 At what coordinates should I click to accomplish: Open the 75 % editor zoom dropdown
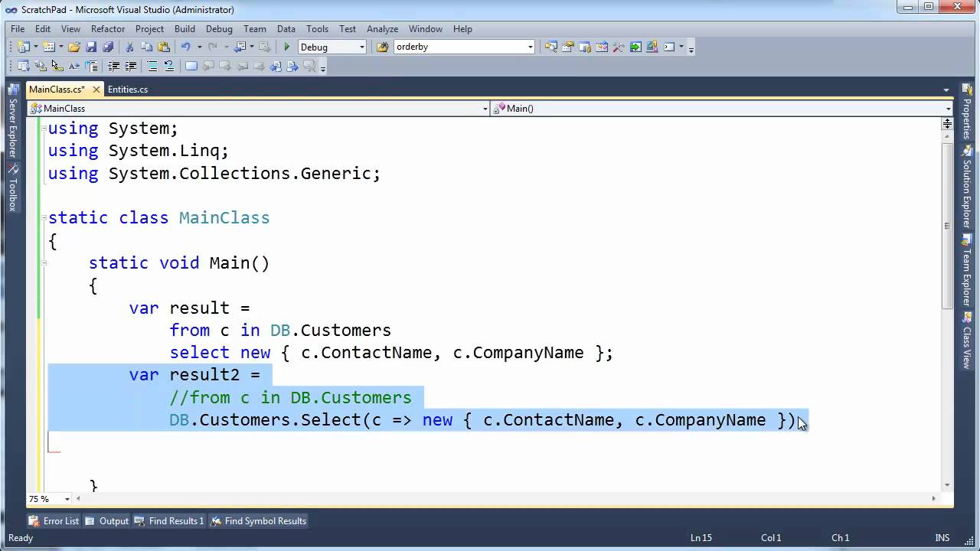tap(67, 499)
